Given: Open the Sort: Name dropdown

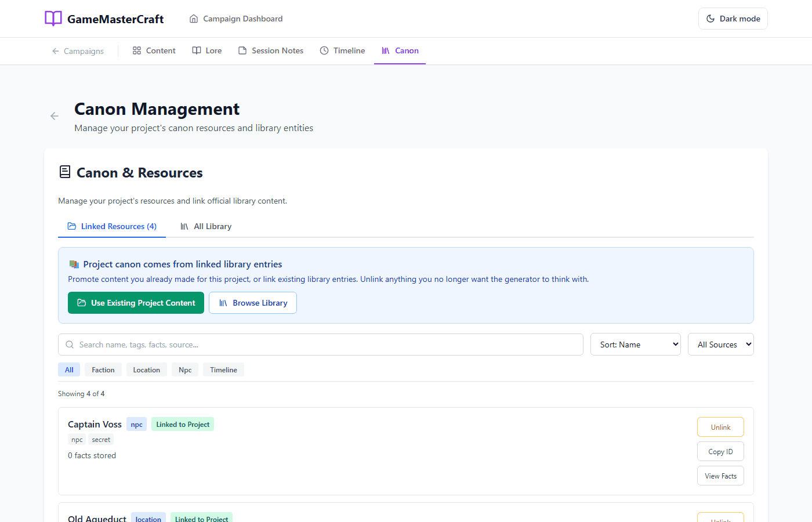Looking at the screenshot, I should (636, 345).
